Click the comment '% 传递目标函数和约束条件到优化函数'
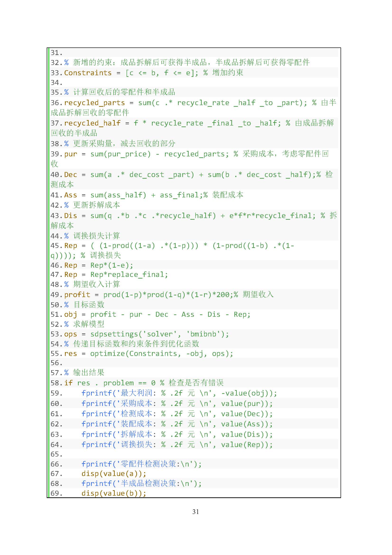 [x=132, y=344]
